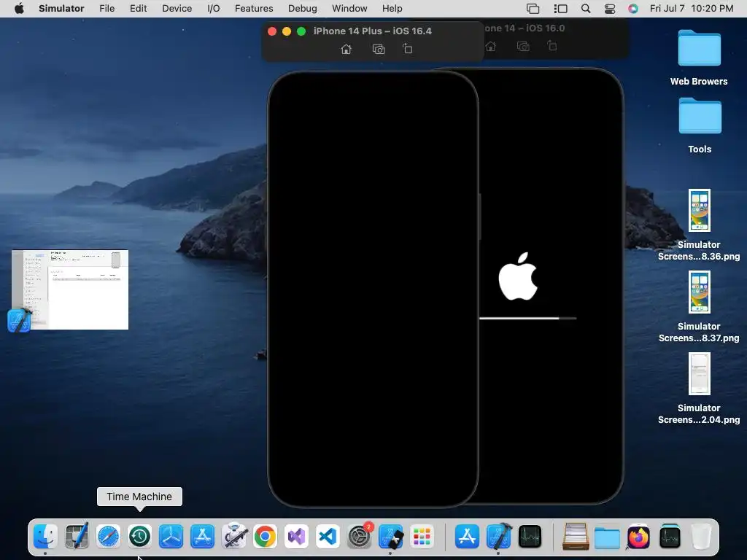Click the Simulator app icon in dock
The width and height of the screenshot is (747, 560).
pos(391,537)
